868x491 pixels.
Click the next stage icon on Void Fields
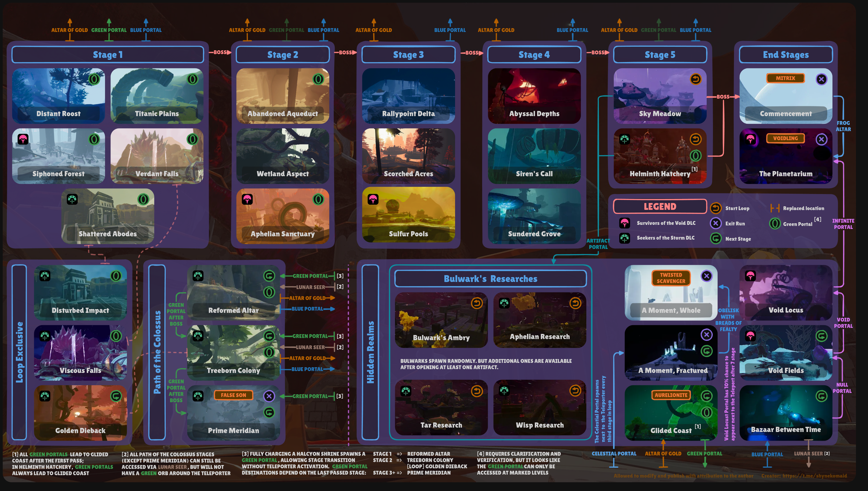[x=822, y=336]
